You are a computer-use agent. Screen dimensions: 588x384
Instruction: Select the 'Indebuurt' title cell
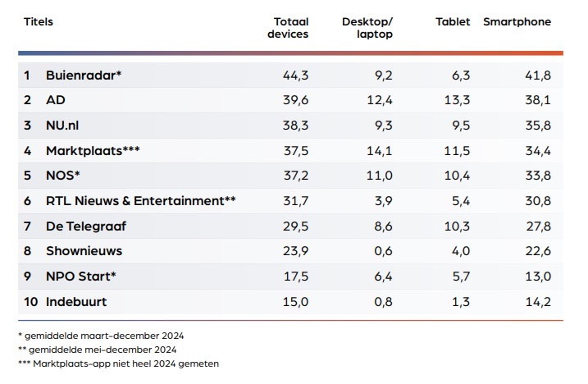tap(76, 301)
